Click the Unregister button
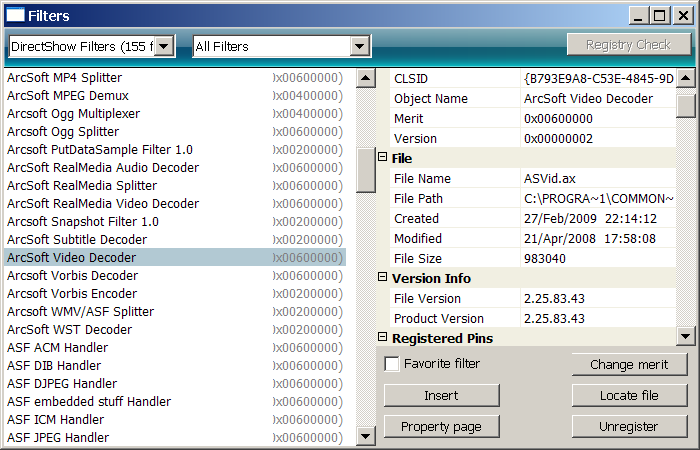 [x=629, y=427]
